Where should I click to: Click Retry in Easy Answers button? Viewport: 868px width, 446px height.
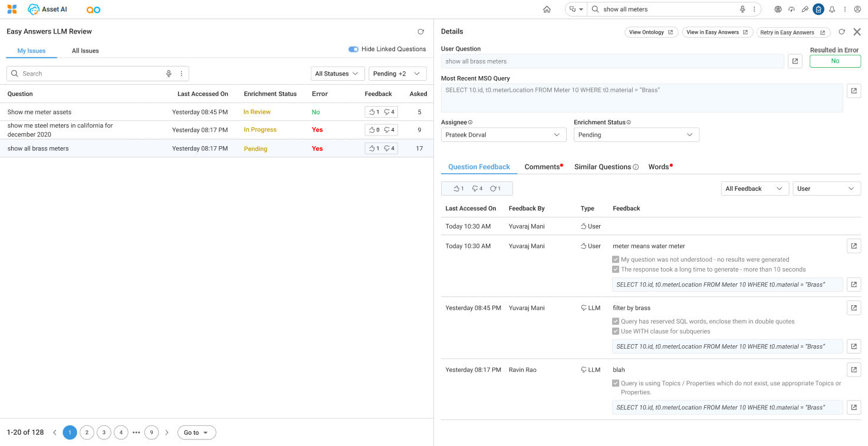click(793, 32)
